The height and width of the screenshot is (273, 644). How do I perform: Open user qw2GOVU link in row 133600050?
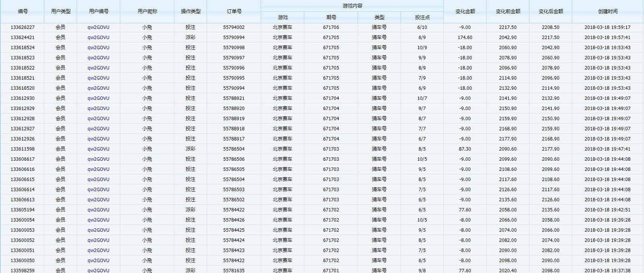coord(98,261)
